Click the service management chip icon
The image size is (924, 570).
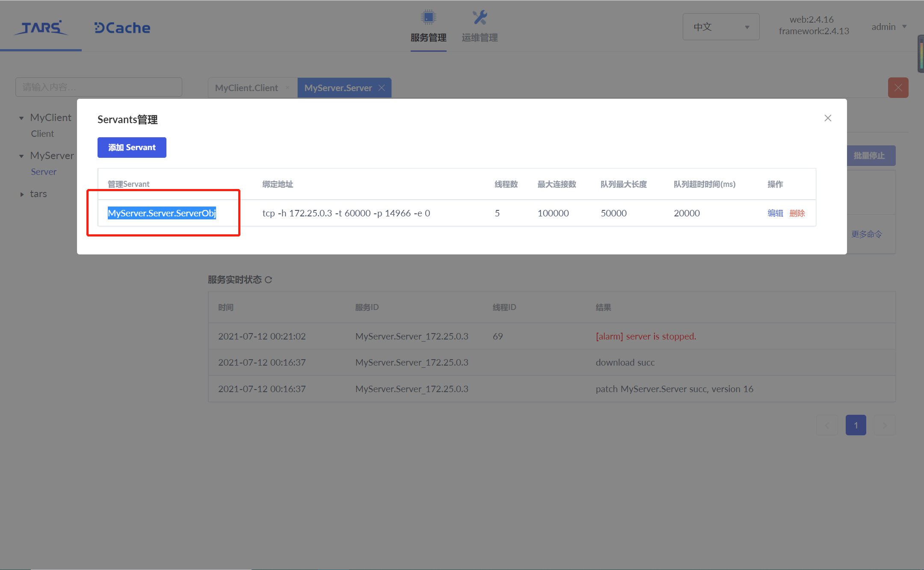428,18
